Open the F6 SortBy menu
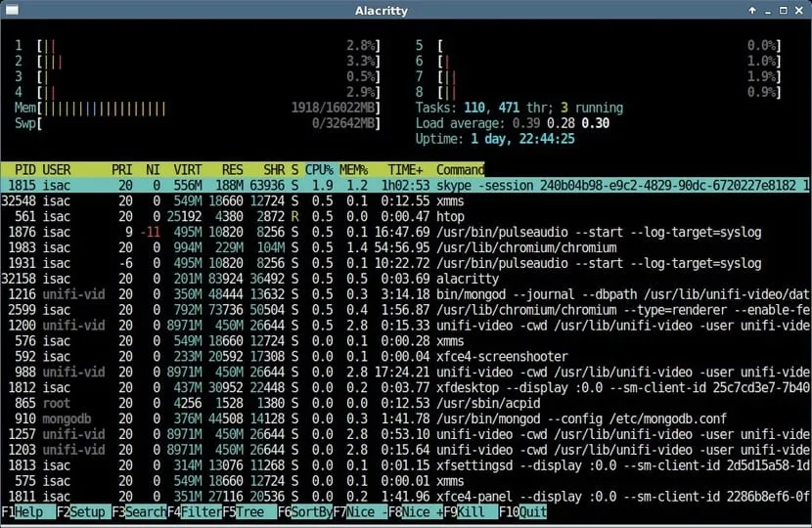 [x=305, y=512]
